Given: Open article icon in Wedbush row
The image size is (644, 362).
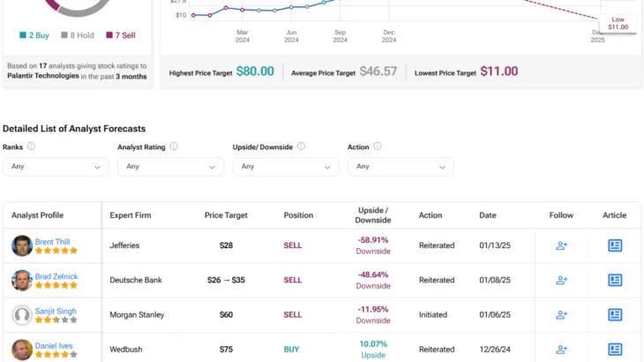Looking at the screenshot, I should click(615, 350).
